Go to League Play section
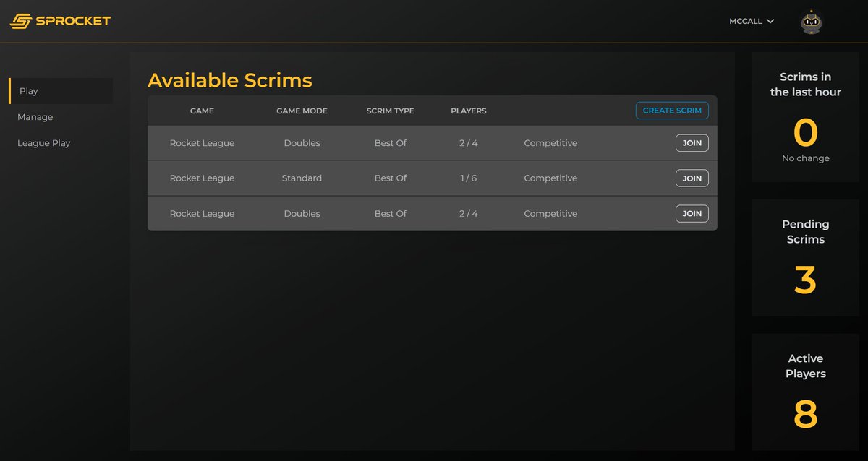This screenshot has height=461, width=868. tap(44, 143)
